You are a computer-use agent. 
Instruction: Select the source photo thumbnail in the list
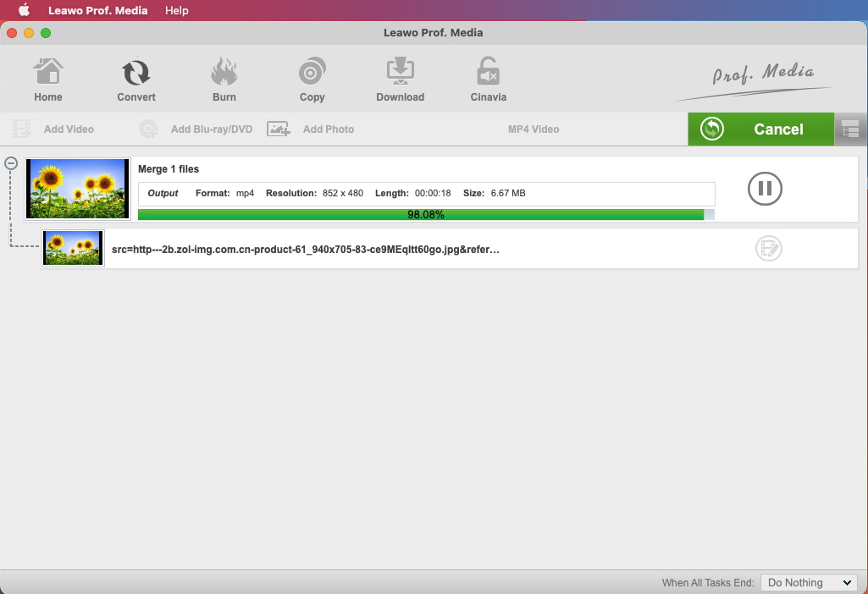(x=73, y=248)
